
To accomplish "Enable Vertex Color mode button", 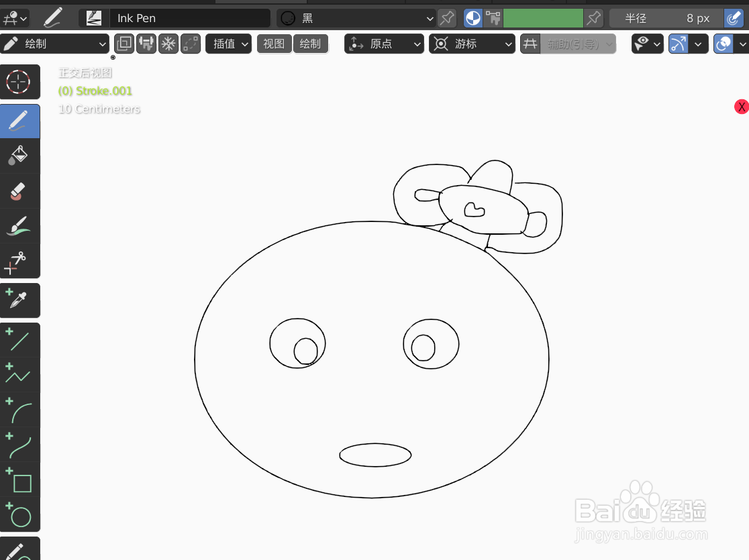I will pyautogui.click(x=493, y=18).
